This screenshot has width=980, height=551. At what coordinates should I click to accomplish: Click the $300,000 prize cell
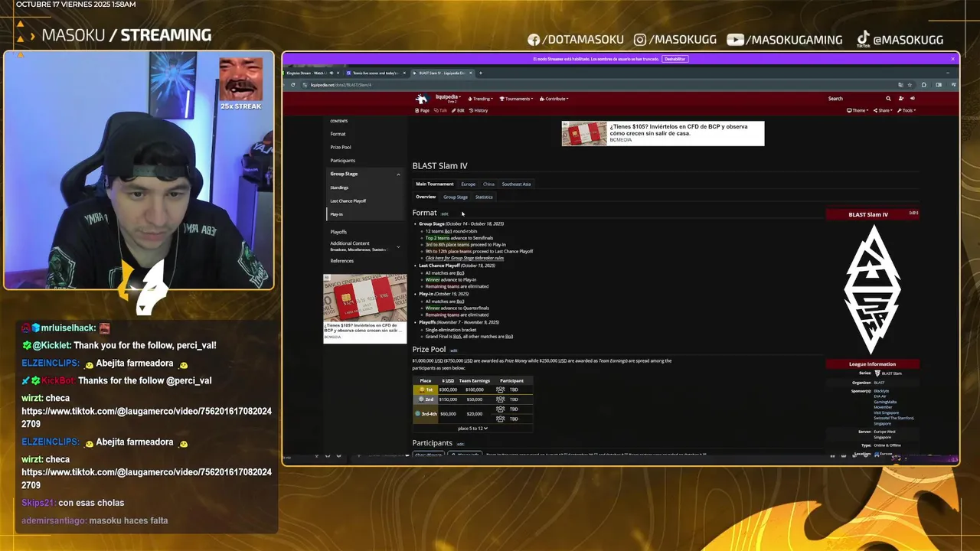(448, 390)
